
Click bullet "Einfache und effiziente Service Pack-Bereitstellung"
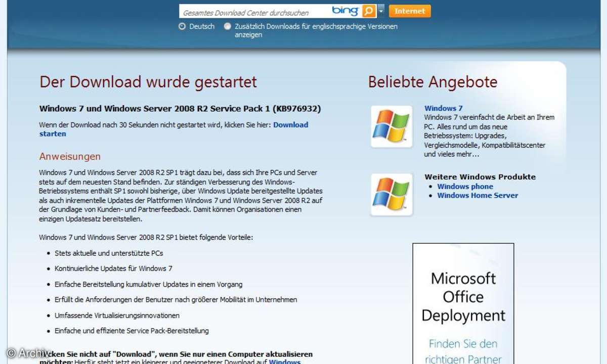pos(132,331)
